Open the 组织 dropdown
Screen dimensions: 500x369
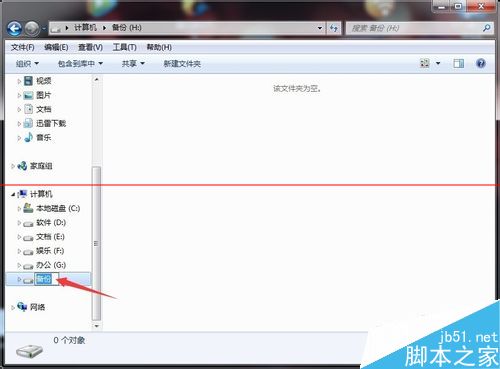(x=27, y=63)
